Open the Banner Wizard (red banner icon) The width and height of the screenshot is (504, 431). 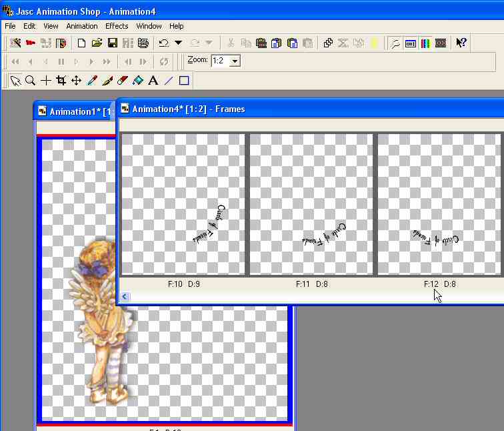tap(31, 43)
